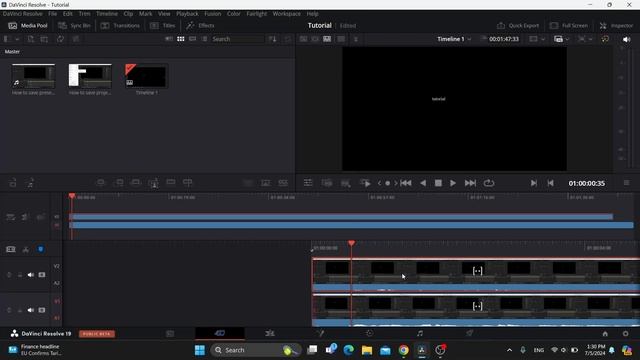Viewport: 640px width, 360px height.
Task: Stop playback in the viewer
Action: (438, 183)
